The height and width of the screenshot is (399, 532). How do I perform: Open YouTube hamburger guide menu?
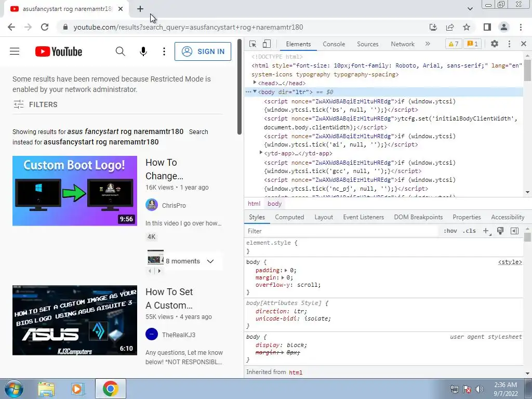15,51
